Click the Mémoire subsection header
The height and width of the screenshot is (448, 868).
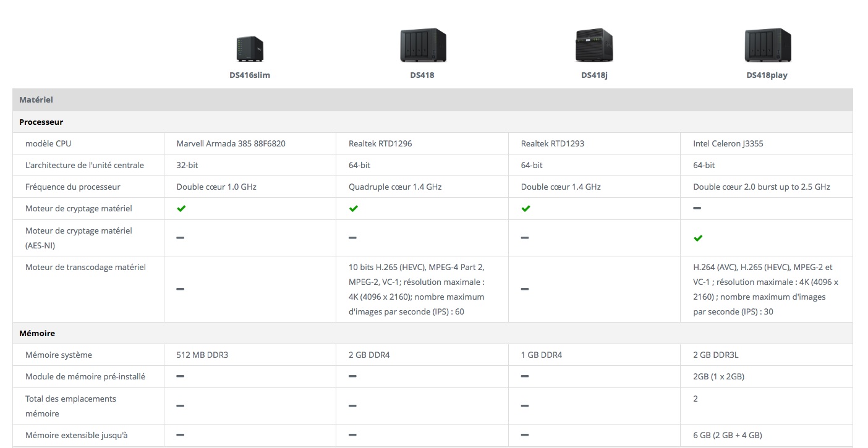pyautogui.click(x=432, y=333)
